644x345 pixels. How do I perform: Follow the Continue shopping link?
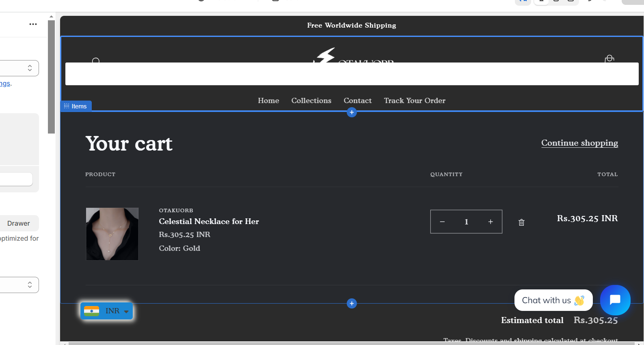click(579, 143)
